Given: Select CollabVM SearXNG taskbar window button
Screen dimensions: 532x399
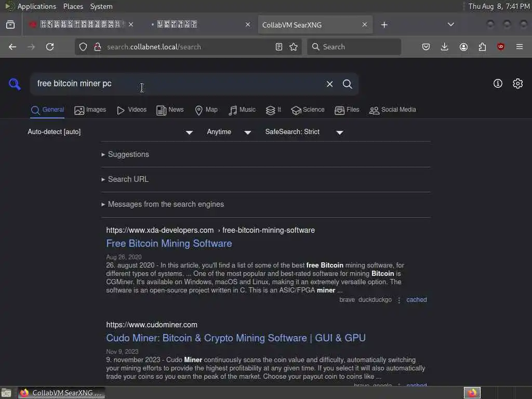Looking at the screenshot, I should (x=61, y=393).
